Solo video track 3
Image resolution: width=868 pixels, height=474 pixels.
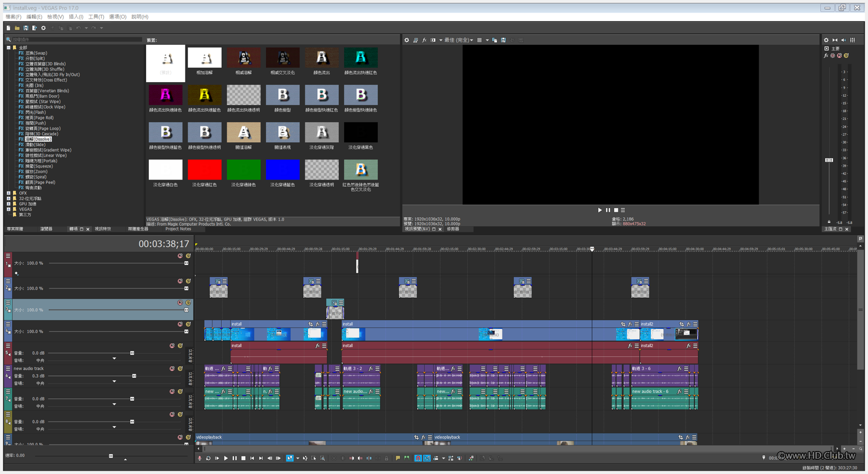click(188, 303)
